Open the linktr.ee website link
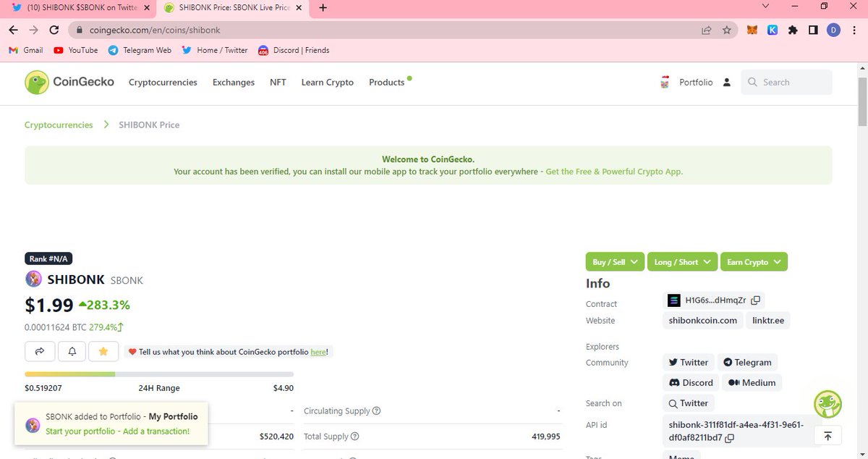This screenshot has height=459, width=868. pyautogui.click(x=768, y=320)
